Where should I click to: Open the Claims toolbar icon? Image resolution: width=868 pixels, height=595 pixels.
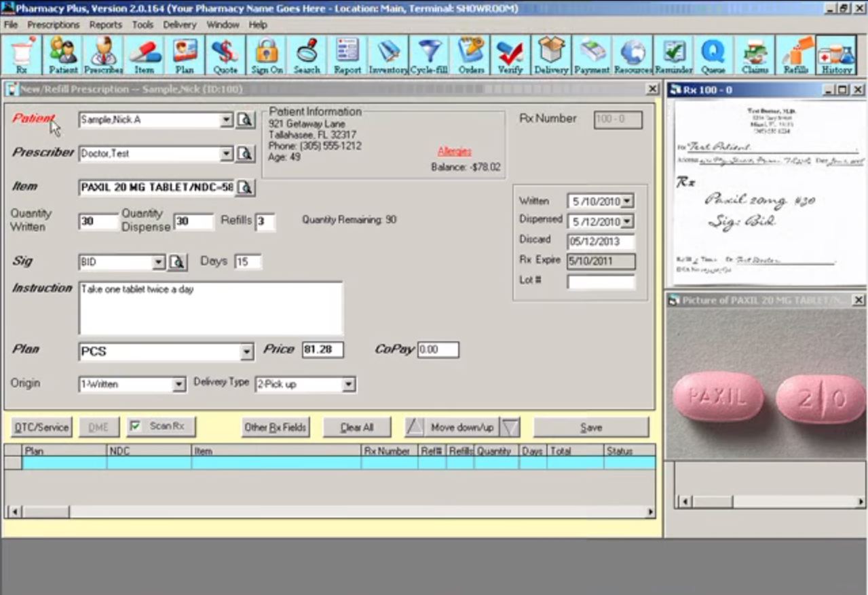click(x=755, y=55)
